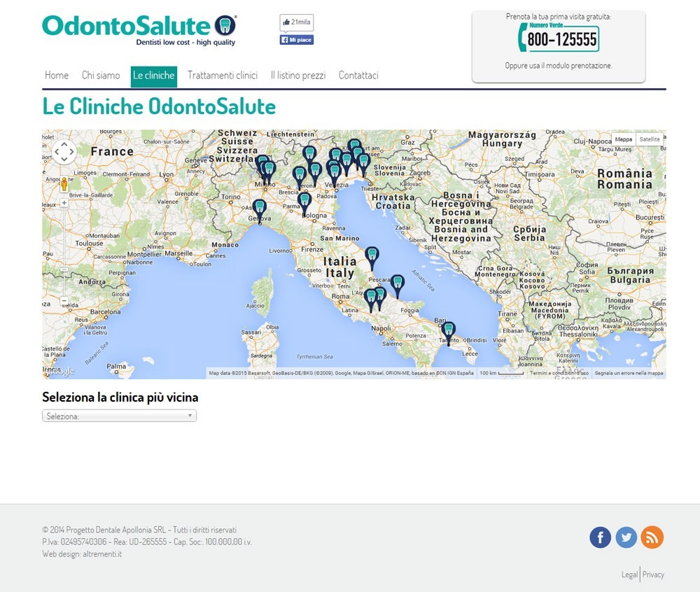Screen dimensions: 700x592
Task: Open the Home menu item
Action: tap(57, 76)
